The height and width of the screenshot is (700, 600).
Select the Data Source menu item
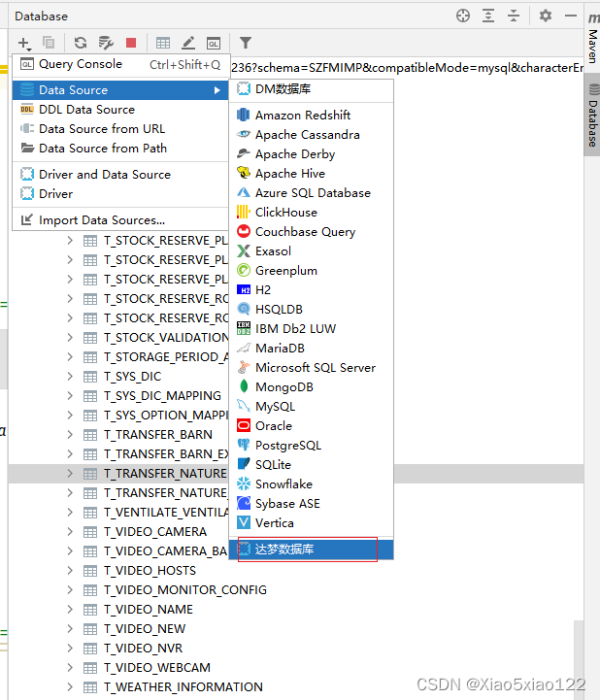[x=120, y=90]
